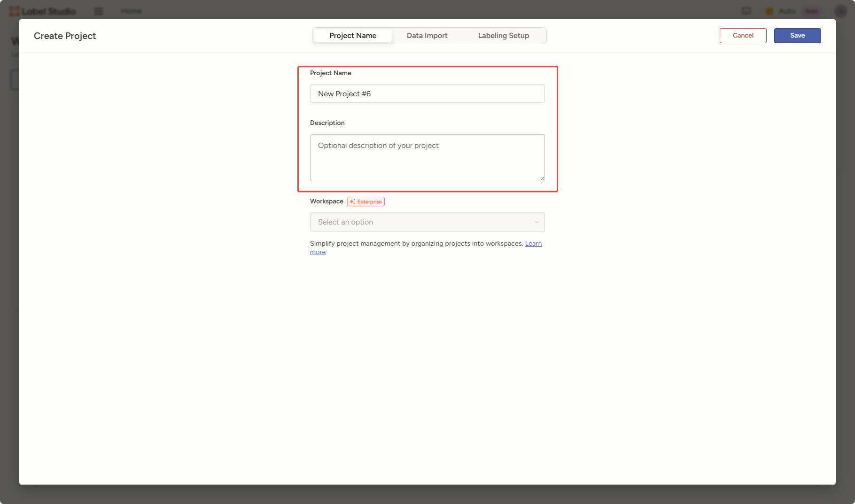Go to Home in the header breadcrumb
Screen dimensions: 855x504
131,11
